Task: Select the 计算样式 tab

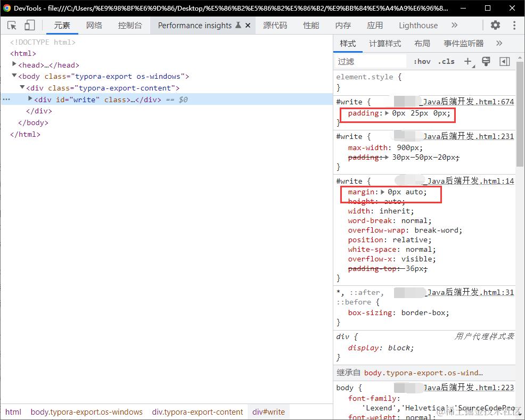Action: pos(385,44)
